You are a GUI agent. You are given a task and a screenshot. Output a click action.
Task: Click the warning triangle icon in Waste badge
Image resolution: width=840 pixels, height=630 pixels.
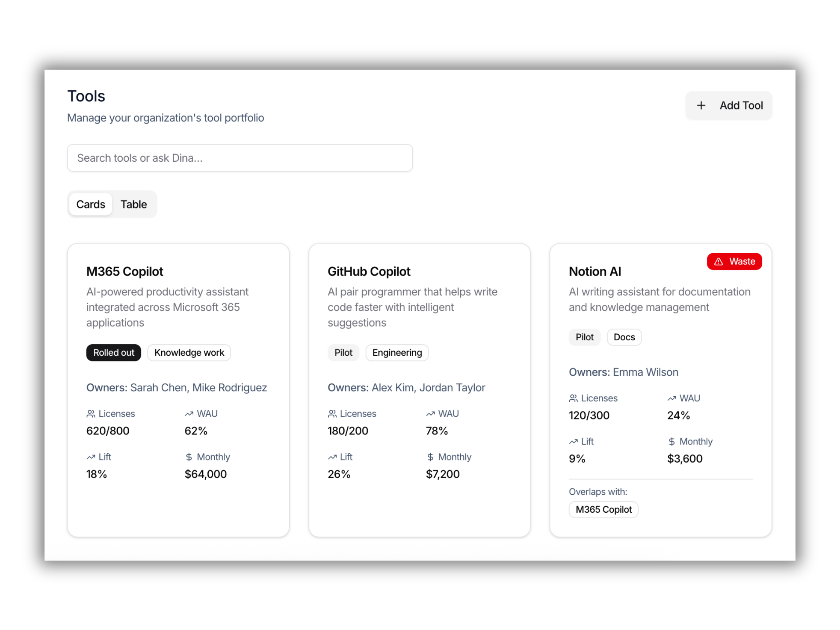718,261
